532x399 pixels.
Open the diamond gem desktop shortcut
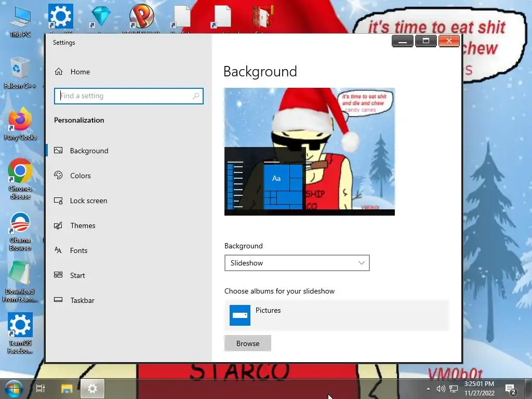pyautogui.click(x=101, y=16)
